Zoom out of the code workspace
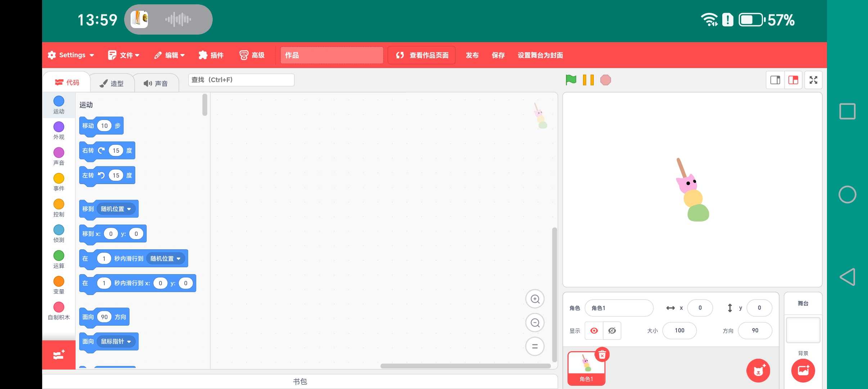This screenshot has height=389, width=868. (x=535, y=323)
